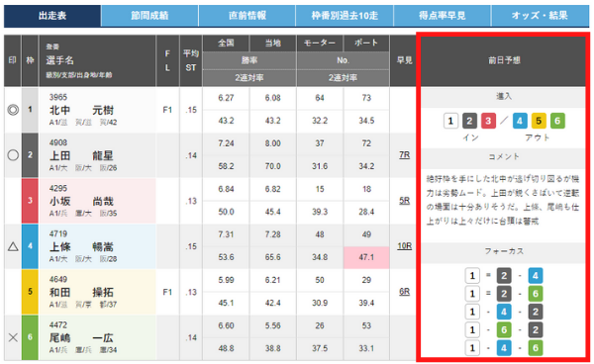Click the green boat 6 entry-order badge
Screen dimensions: 594x364
pos(557,121)
